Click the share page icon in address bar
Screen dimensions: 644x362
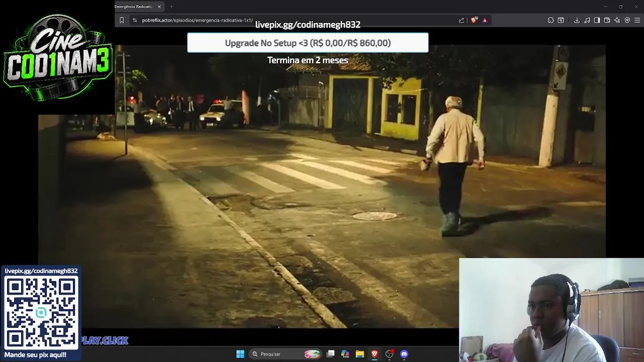(461, 20)
